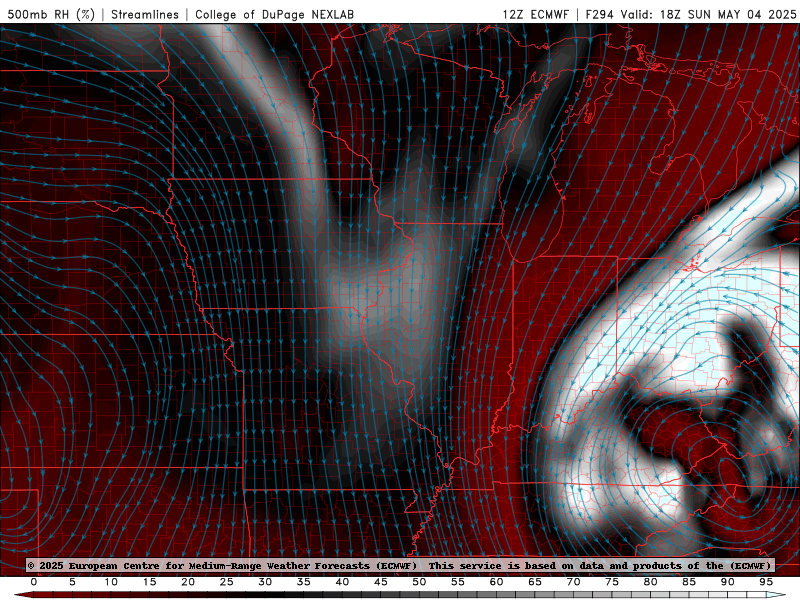This screenshot has width=800, height=600.
Task: Click the "85" value on the RH scale
Action: coord(689,582)
